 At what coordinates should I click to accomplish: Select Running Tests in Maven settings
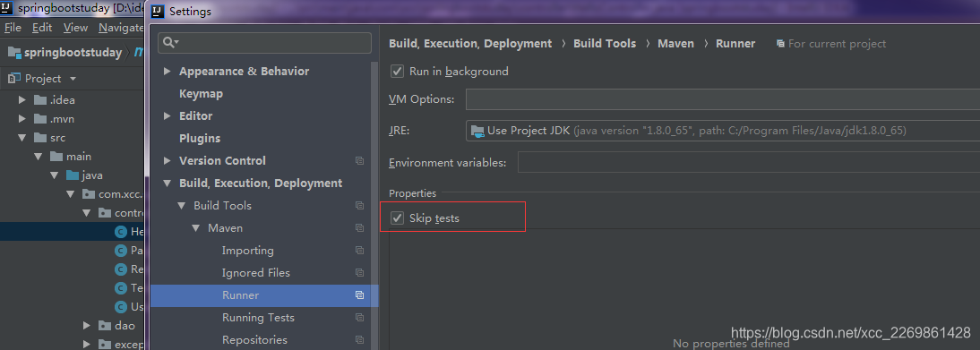point(258,318)
